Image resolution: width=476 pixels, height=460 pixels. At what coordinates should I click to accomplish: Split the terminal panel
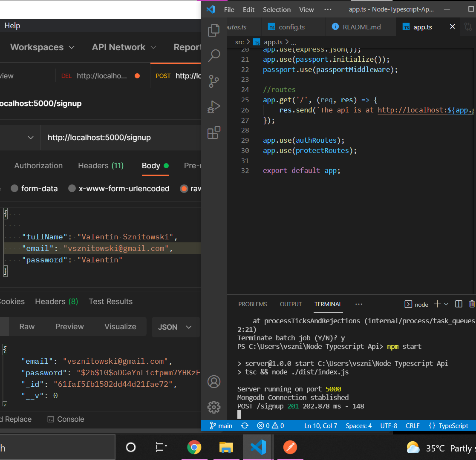click(x=459, y=304)
